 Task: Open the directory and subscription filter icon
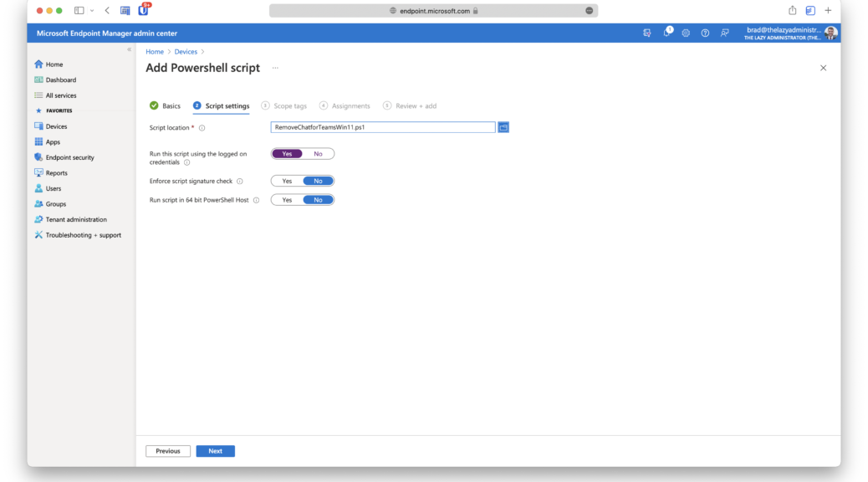[647, 33]
